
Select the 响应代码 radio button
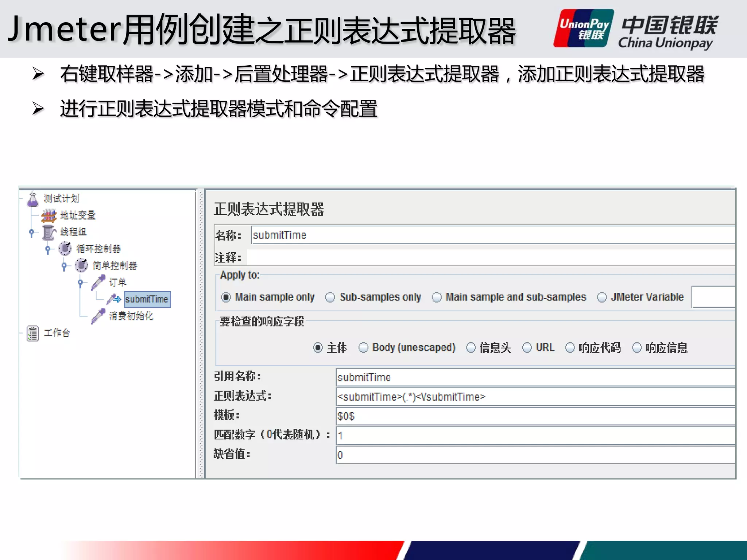(x=570, y=348)
